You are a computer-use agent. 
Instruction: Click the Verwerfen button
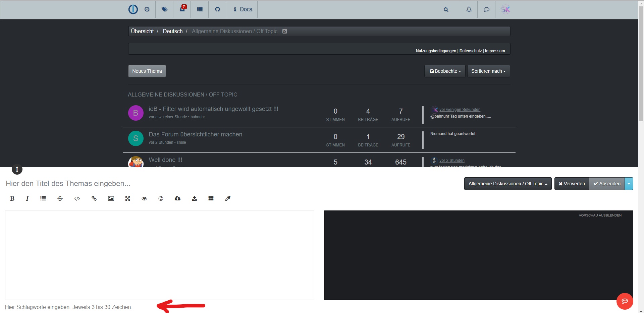(x=572, y=184)
